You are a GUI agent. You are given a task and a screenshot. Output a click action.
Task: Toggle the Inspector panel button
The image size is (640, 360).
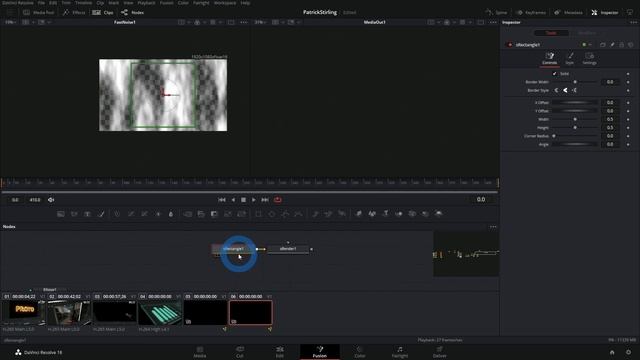pos(605,13)
